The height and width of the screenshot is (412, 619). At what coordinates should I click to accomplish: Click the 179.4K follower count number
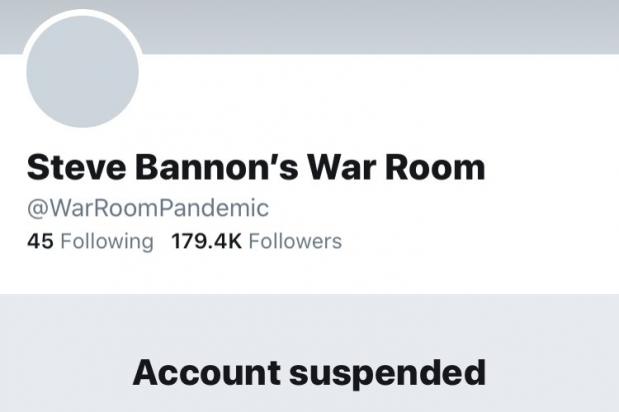(206, 241)
